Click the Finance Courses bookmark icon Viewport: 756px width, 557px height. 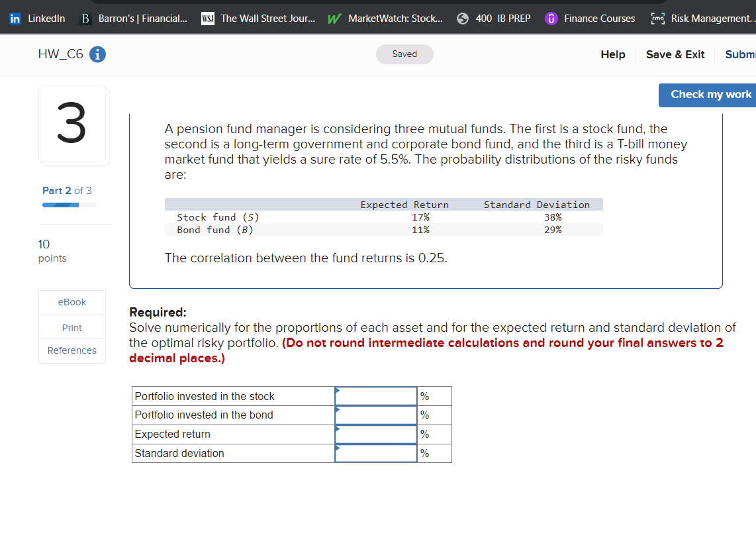click(x=551, y=18)
